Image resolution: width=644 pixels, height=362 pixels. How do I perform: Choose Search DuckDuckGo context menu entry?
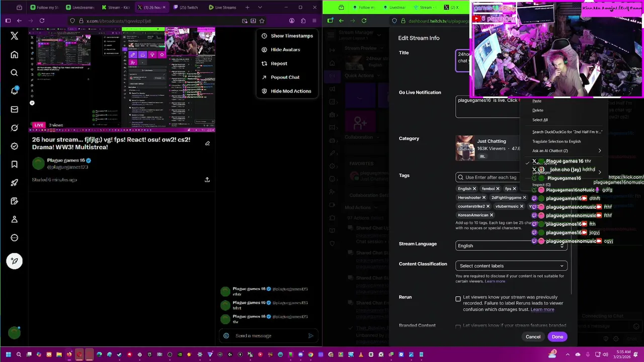(567, 132)
